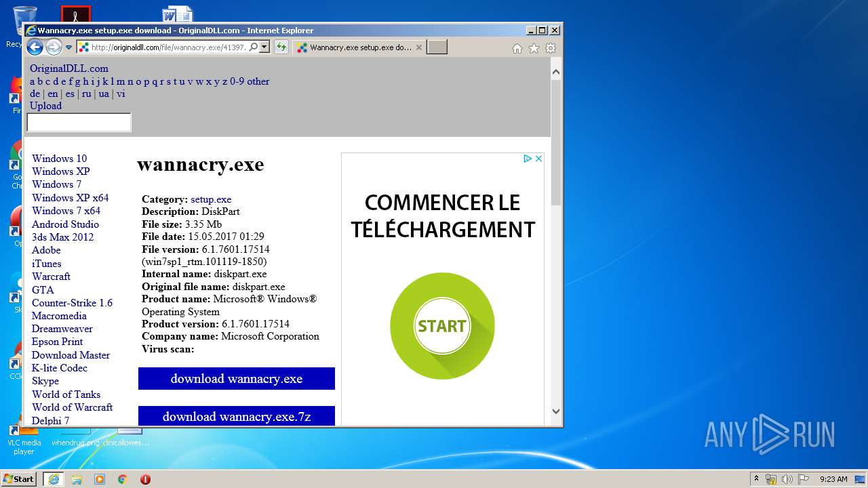This screenshot has width=868, height=488.
Task: Open the iTunes sidebar link
Action: [x=47, y=264]
